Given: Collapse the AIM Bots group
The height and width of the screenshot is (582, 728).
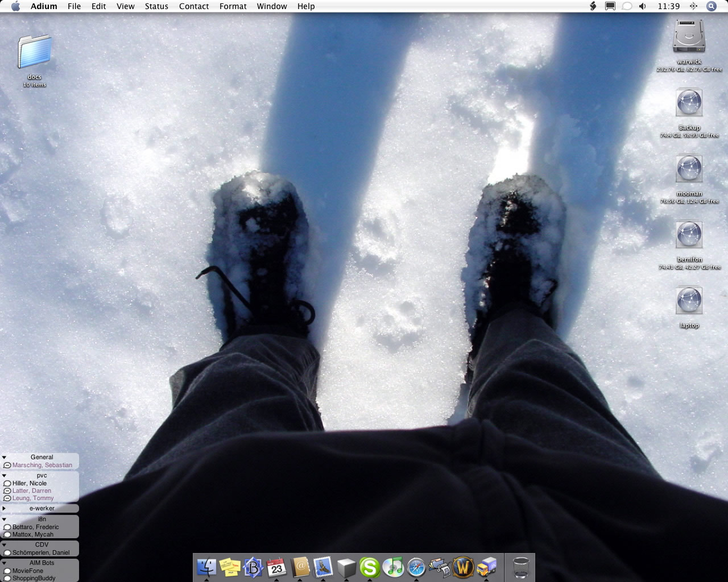Looking at the screenshot, I should (x=4, y=563).
